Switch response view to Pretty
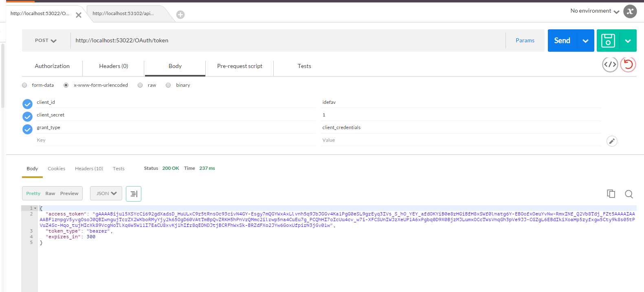The image size is (644, 292). click(x=33, y=193)
